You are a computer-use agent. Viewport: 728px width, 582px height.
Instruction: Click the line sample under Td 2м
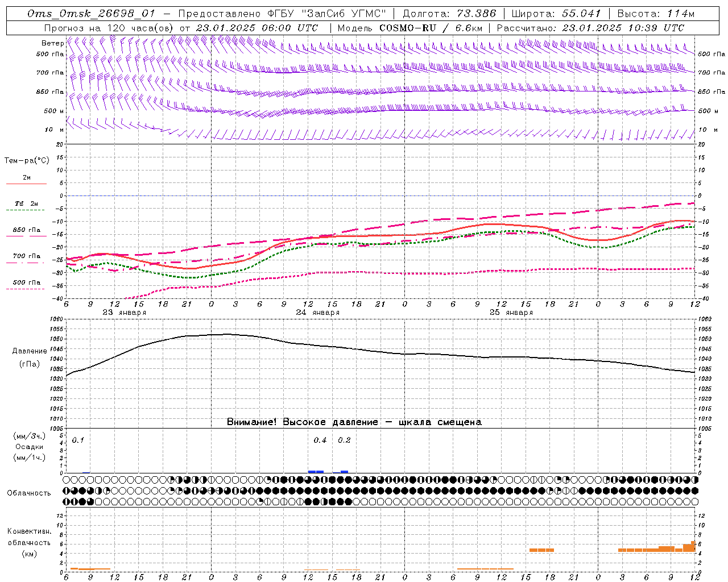pos(26,210)
